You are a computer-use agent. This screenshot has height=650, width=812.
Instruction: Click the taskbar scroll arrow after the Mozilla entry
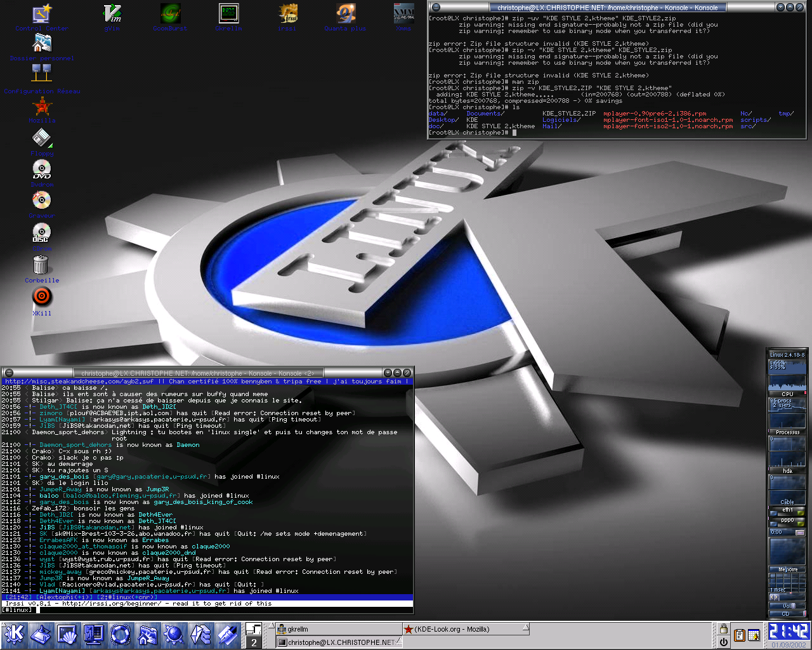click(x=526, y=628)
